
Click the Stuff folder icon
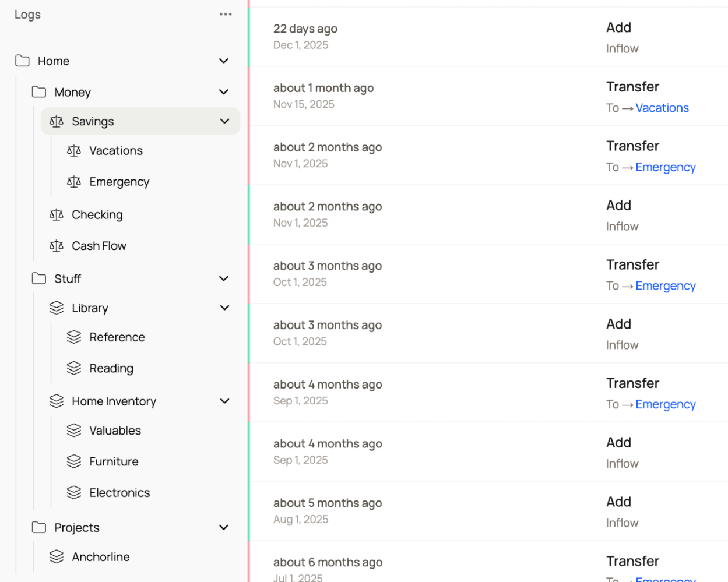(39, 278)
